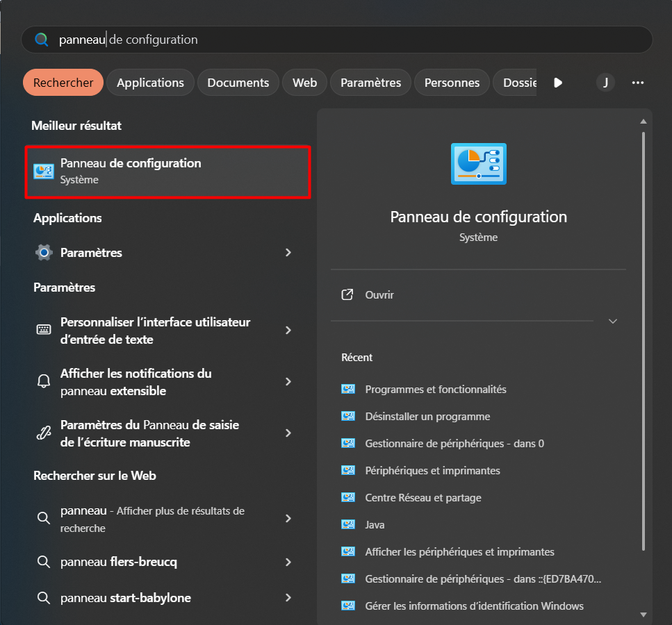Viewport: 672px width, 625px height.
Task: Click the search magnifier icon in search box
Action: pos(42,40)
